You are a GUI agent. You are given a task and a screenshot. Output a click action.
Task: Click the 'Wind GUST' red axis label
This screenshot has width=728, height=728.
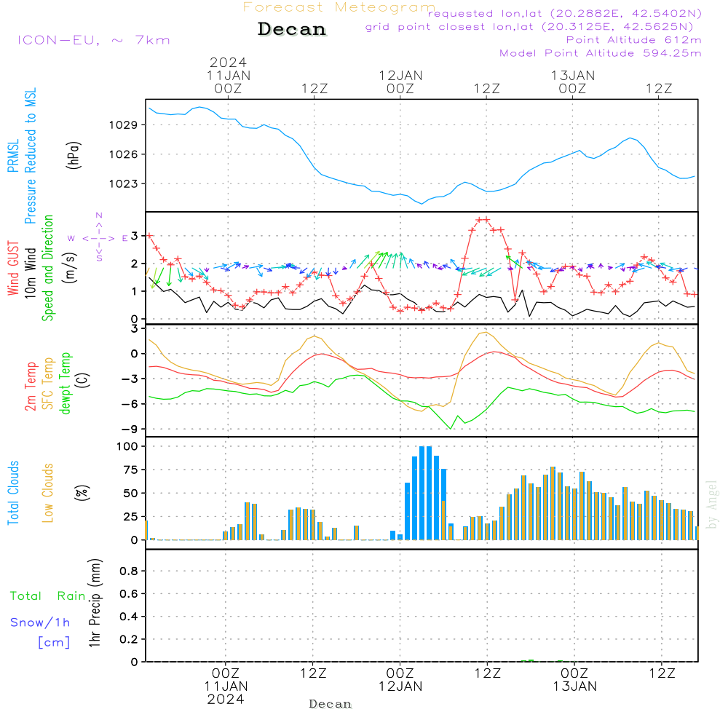(x=13, y=268)
